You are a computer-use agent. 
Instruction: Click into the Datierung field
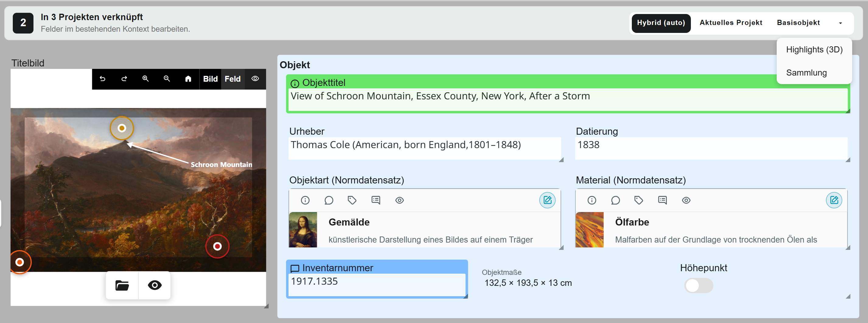click(x=711, y=148)
